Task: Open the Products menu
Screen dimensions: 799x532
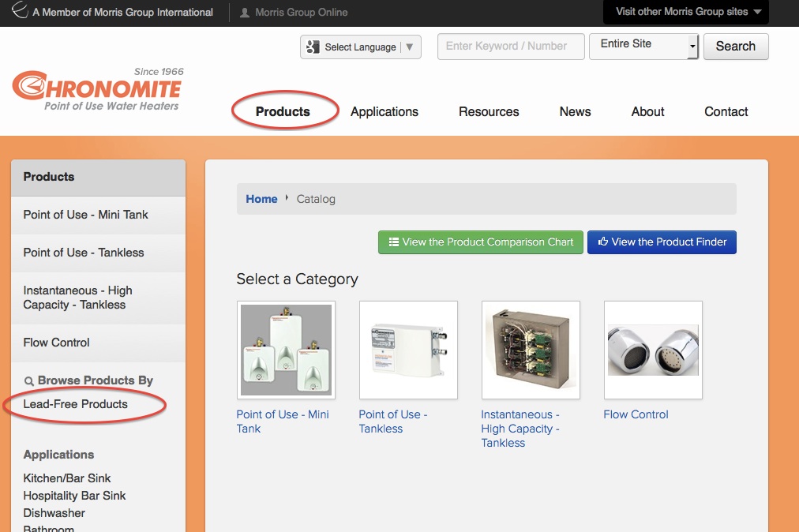Action: click(283, 111)
